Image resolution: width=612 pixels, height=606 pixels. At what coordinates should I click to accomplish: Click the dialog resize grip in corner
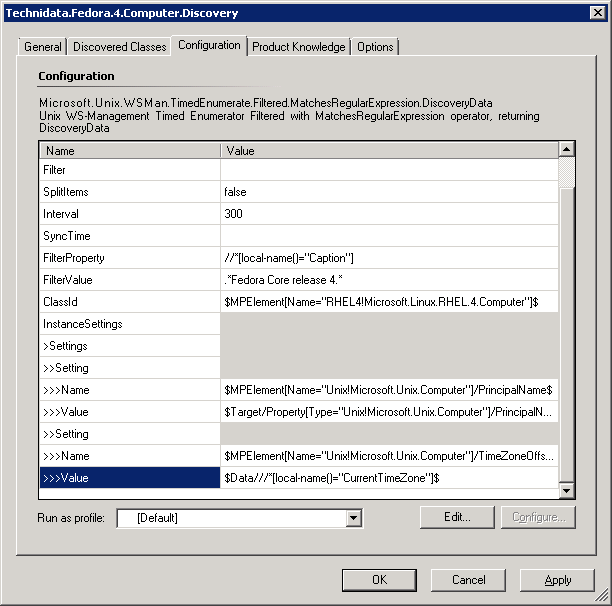[602, 596]
